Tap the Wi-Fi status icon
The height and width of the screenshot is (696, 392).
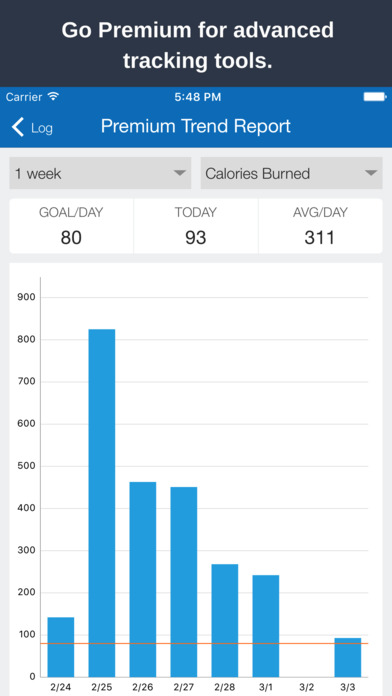point(53,96)
